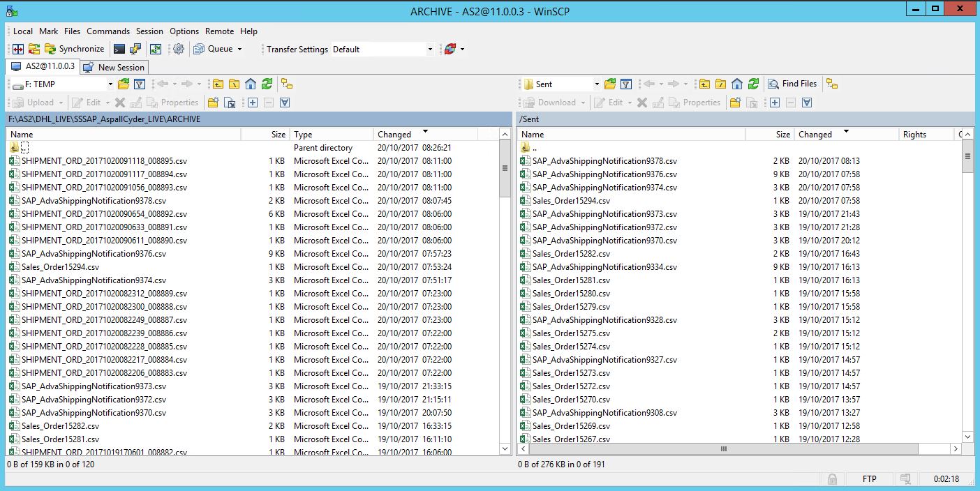The width and height of the screenshot is (980, 491).
Task: Open the local drive F: TEMP dropdown
Action: click(110, 84)
